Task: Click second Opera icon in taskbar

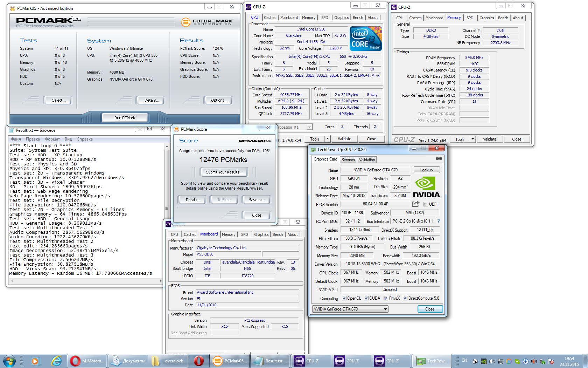Action: coord(198,361)
